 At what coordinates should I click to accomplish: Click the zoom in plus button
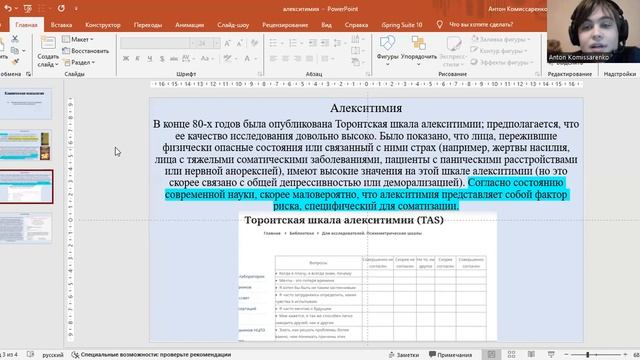(625, 354)
